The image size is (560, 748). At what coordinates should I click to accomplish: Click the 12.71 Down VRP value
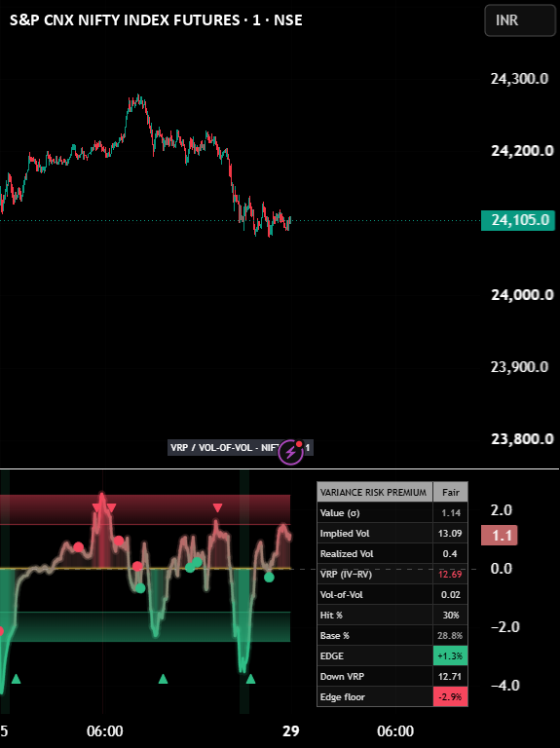(450, 677)
